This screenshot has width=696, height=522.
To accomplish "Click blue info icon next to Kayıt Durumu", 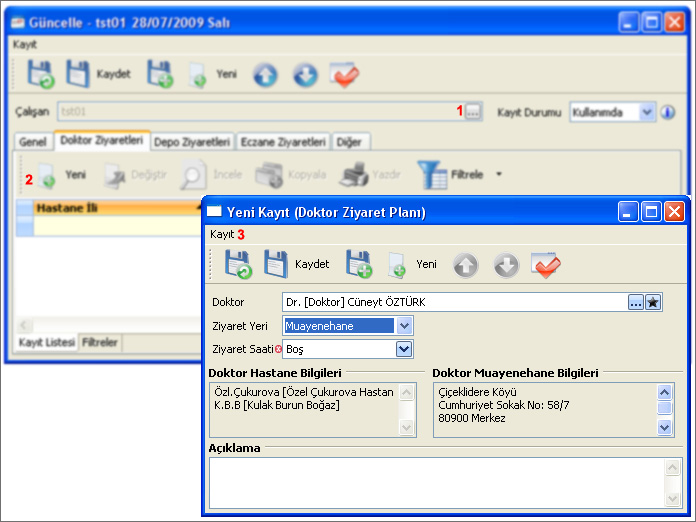I will (x=667, y=112).
